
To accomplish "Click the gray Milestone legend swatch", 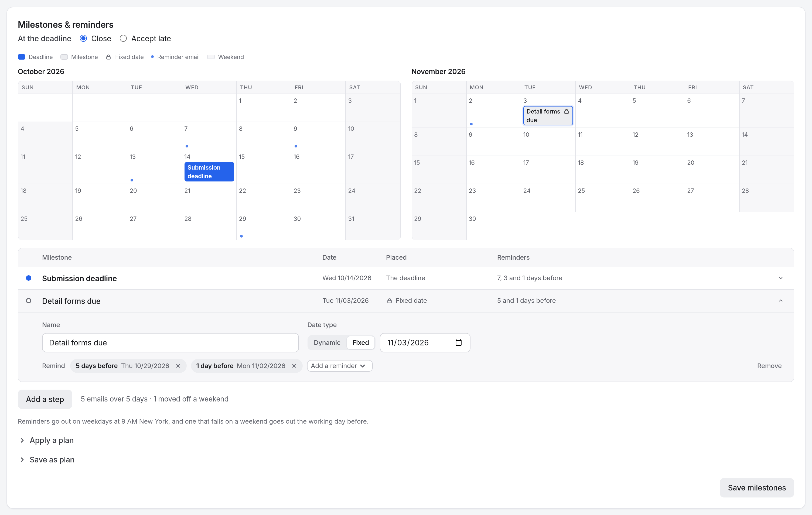I will coord(64,57).
